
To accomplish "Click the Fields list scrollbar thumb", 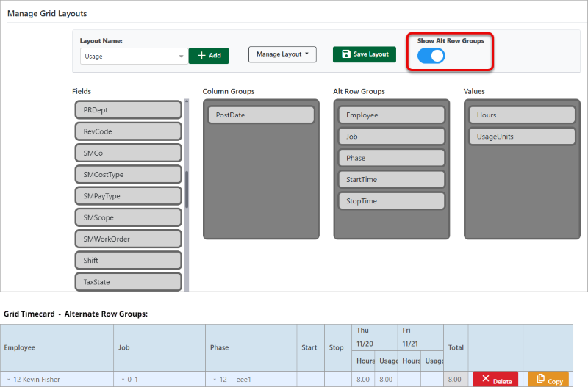I will click(187, 189).
